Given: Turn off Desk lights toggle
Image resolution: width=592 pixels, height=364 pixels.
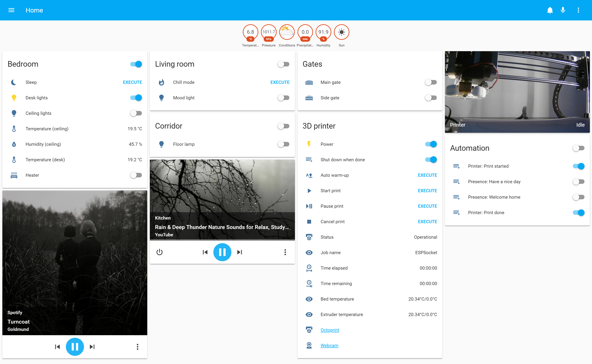Looking at the screenshot, I should [x=136, y=98].
